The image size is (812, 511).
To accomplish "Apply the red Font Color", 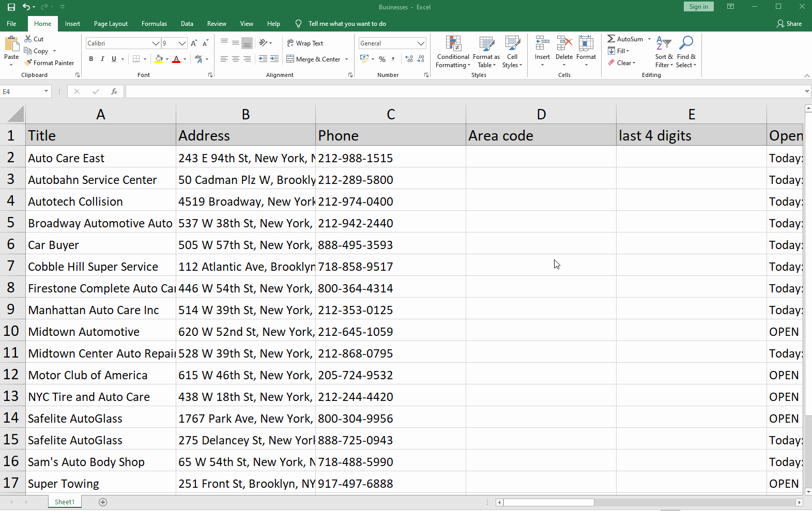I will tap(176, 59).
